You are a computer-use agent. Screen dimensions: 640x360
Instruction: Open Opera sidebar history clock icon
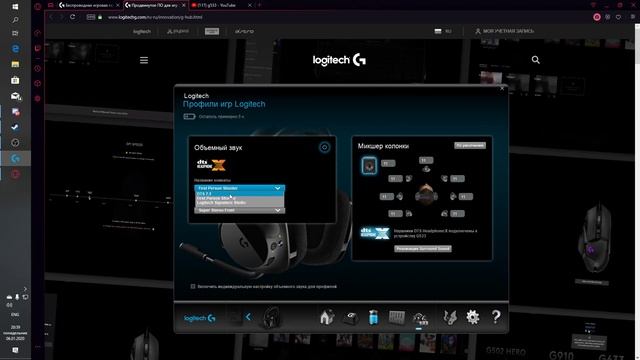(38, 69)
